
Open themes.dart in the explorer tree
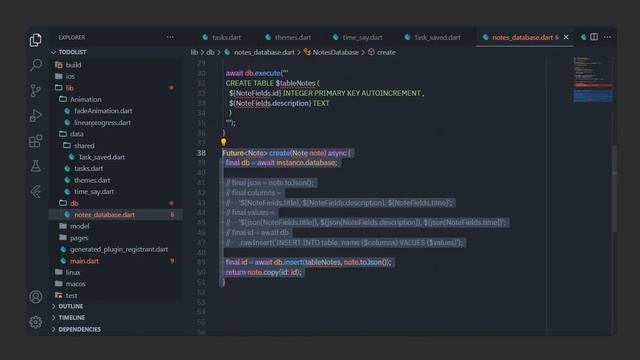click(x=92, y=180)
